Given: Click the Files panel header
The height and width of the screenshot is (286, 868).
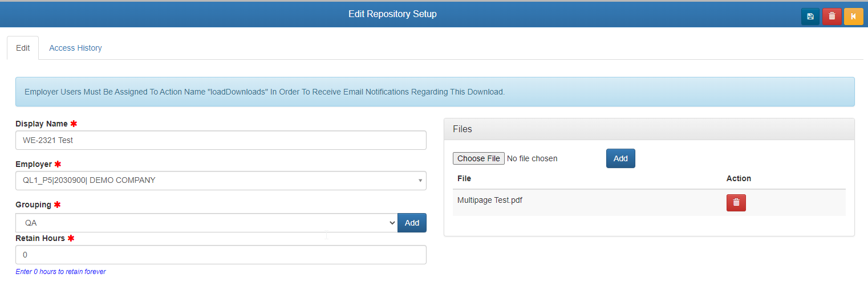Looking at the screenshot, I should point(648,129).
